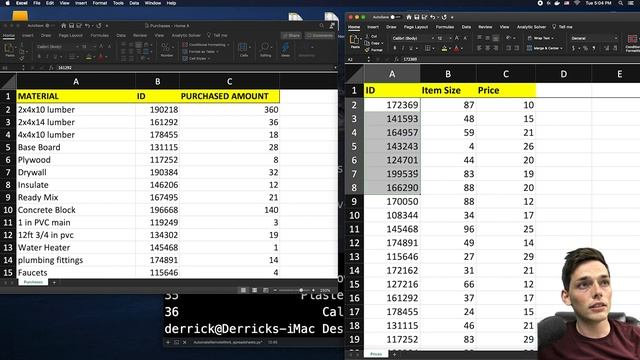
Task: Click currency dollar format icon, right window
Action: click(x=573, y=48)
